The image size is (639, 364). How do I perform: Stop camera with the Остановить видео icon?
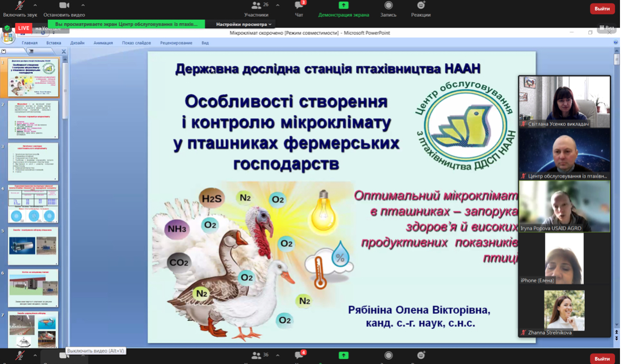(64, 5)
